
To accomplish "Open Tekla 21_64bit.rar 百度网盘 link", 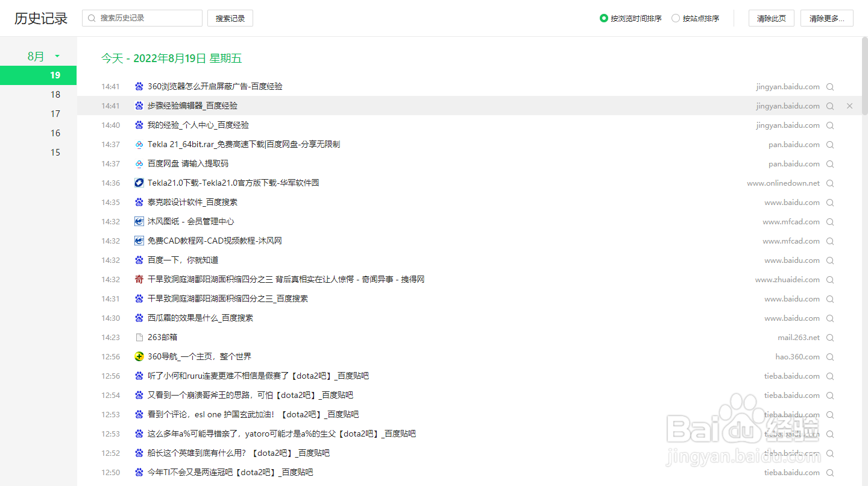I will (x=244, y=144).
